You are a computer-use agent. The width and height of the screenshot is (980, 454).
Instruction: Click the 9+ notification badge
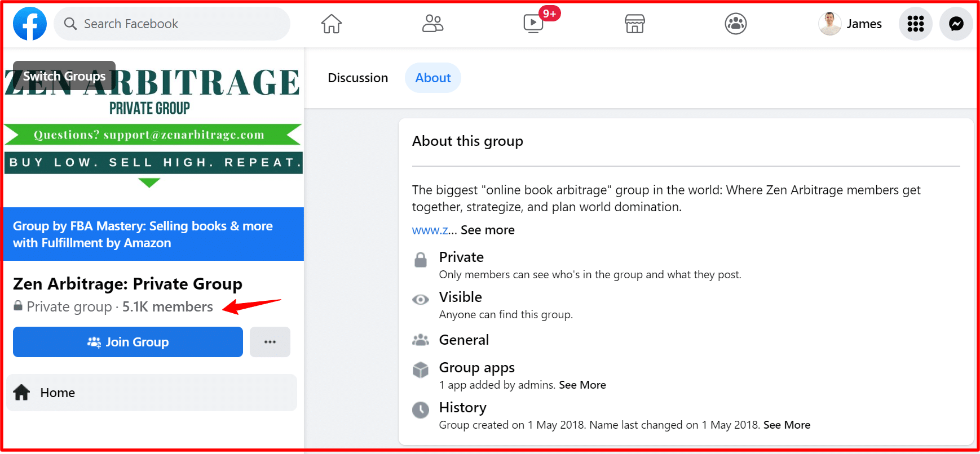[x=550, y=14]
